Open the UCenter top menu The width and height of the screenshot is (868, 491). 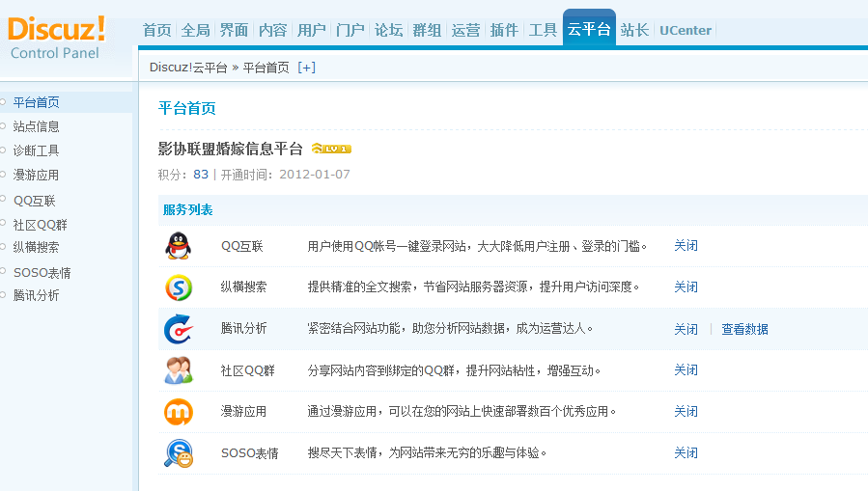[x=686, y=31]
